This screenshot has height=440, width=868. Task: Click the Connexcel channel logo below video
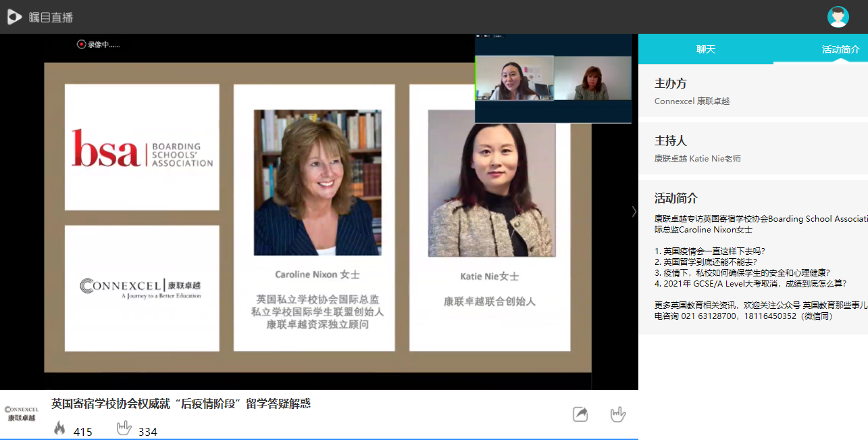tap(22, 414)
